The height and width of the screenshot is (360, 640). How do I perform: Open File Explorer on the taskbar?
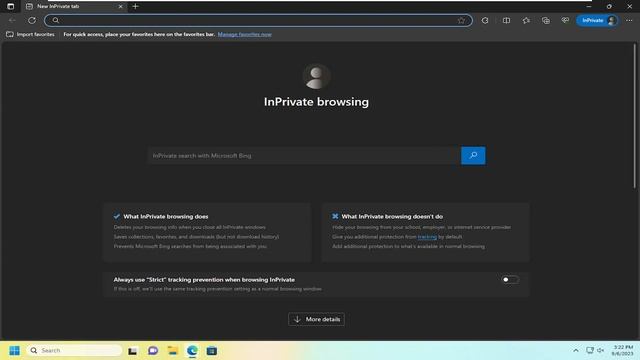[x=173, y=351]
